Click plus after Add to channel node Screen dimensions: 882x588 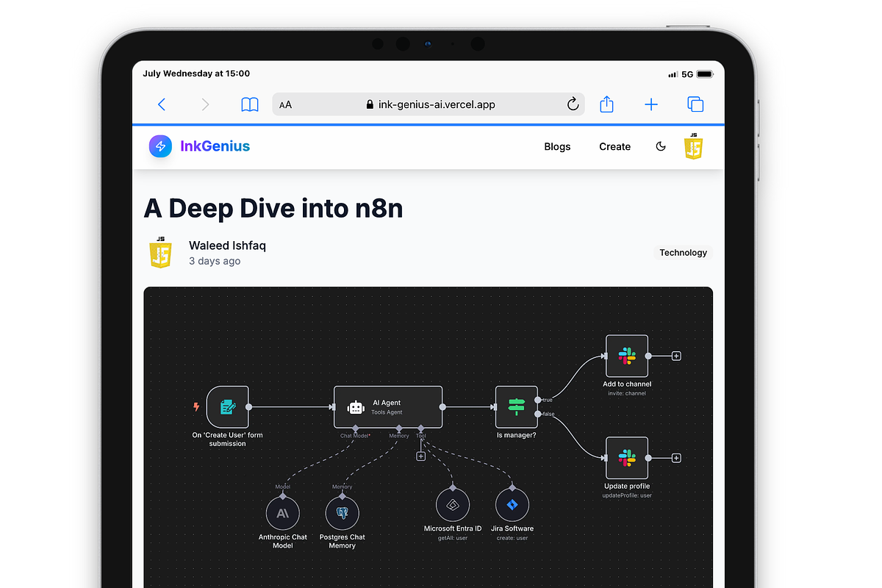pos(676,356)
